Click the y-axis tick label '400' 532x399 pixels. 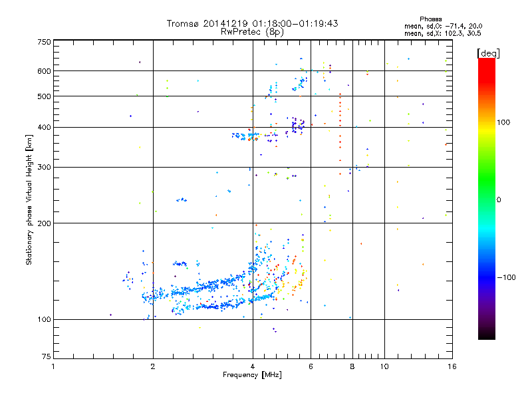coord(44,128)
